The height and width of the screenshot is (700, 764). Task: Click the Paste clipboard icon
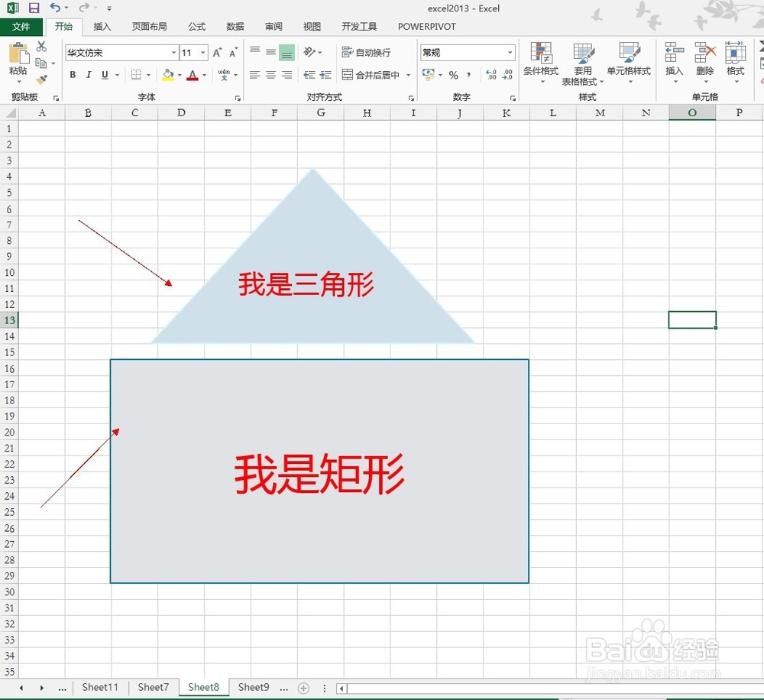click(x=18, y=53)
